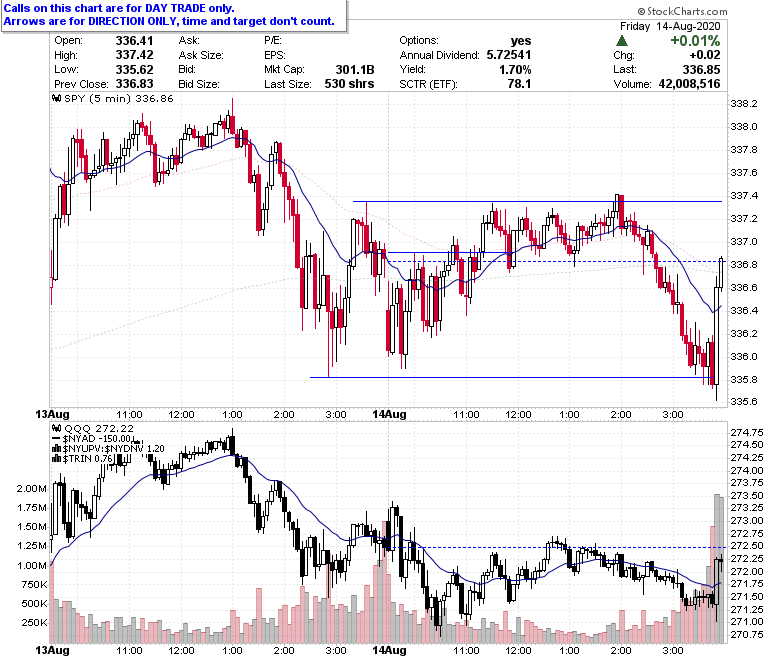The height and width of the screenshot is (659, 780).
Task: Click the 250K volume axis label
Action: pyautogui.click(x=34, y=623)
